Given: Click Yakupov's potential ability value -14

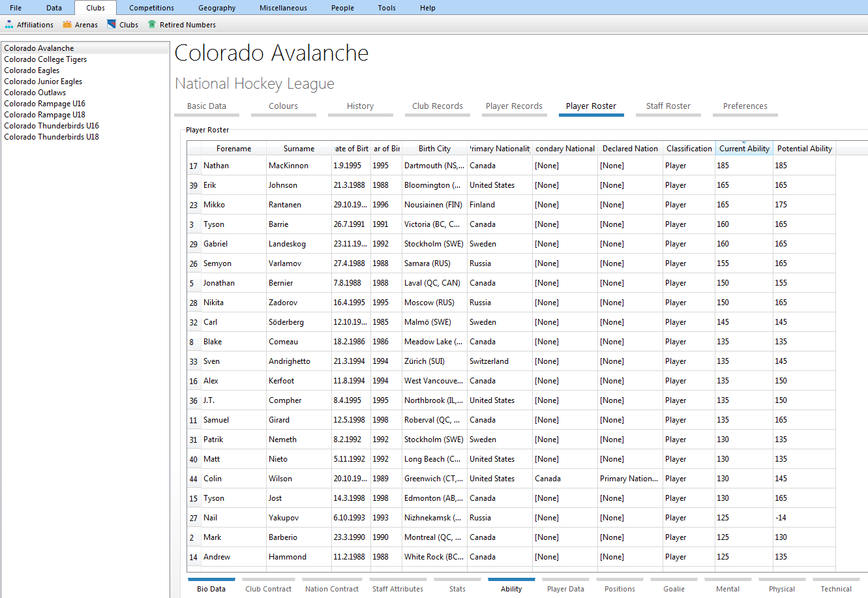Looking at the screenshot, I should click(804, 518).
